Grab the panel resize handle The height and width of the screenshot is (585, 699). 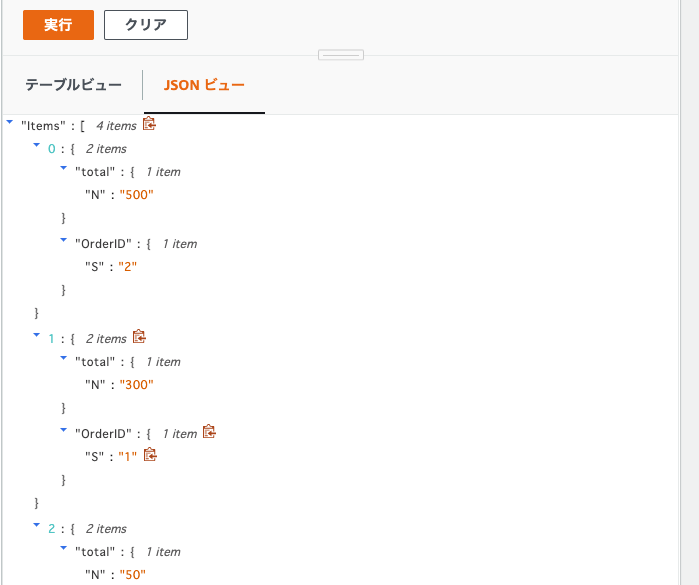click(x=340, y=55)
